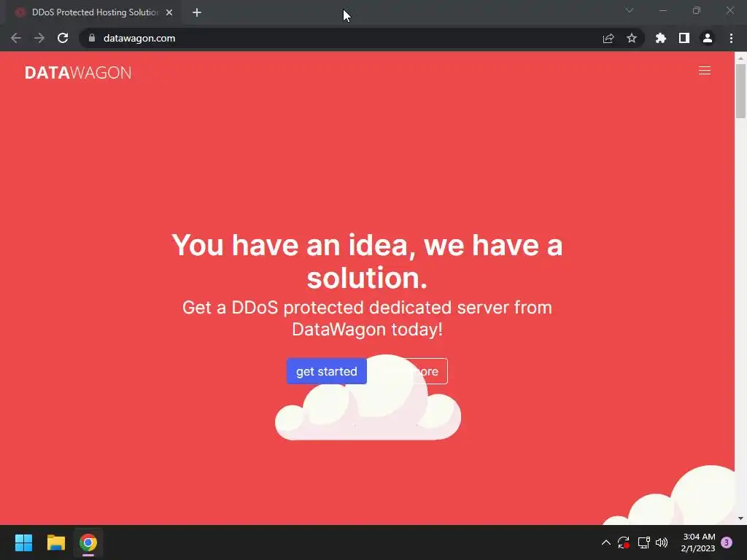747x560 pixels.
Task: Bookmark this tab with the star icon
Action: coord(632,38)
